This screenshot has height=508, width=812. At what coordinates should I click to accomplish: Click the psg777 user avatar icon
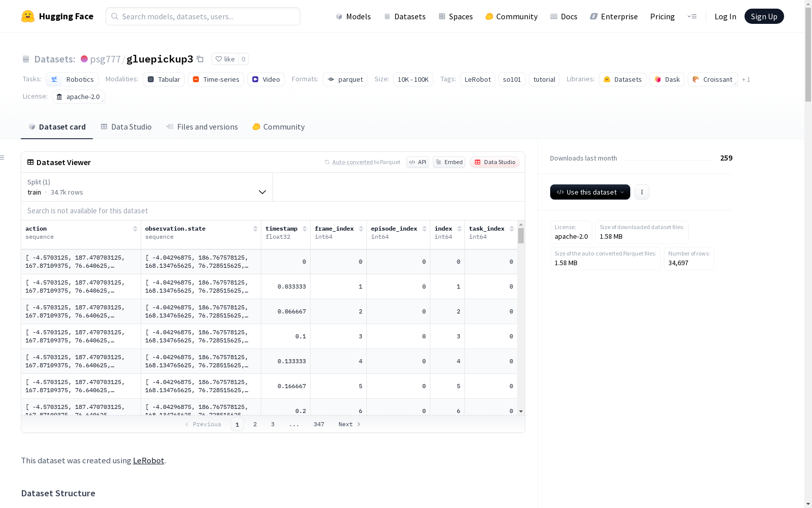(84, 59)
